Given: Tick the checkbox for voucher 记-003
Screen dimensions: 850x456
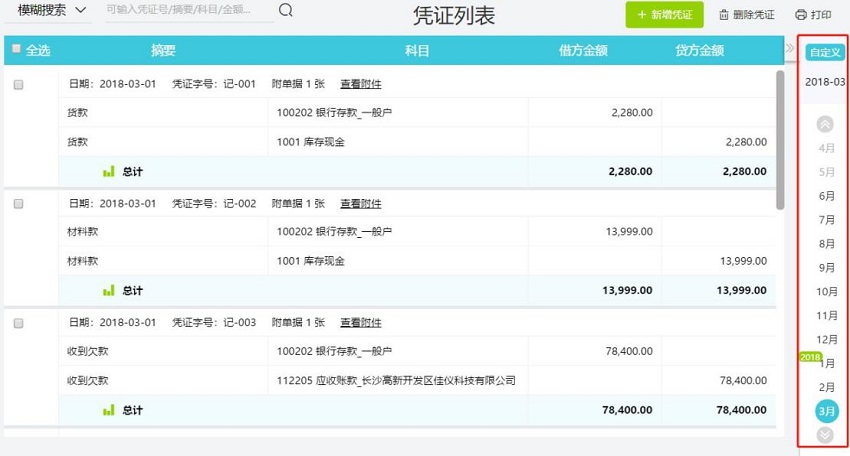Looking at the screenshot, I should click(x=18, y=324).
